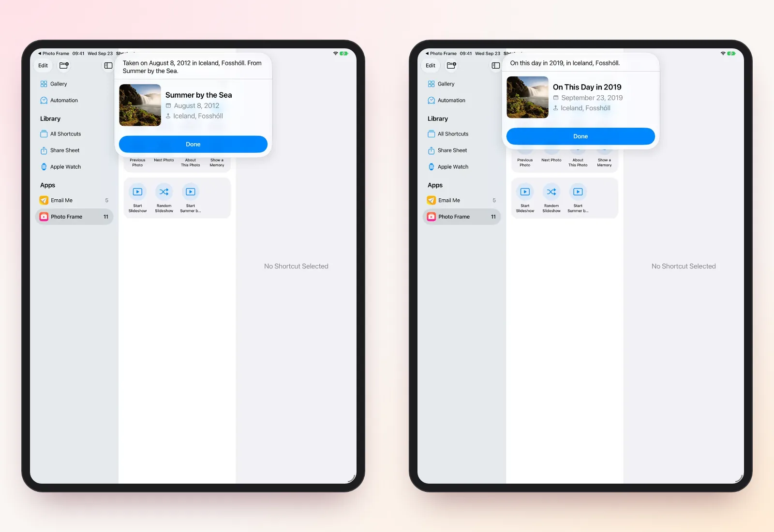Click the waterfall thumbnail in On This Day card
774x532 pixels.
[527, 97]
